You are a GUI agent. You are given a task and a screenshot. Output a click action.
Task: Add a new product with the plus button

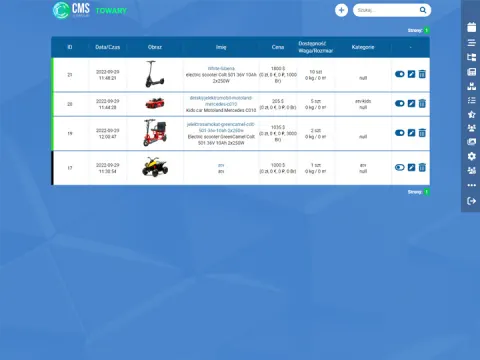tap(341, 10)
